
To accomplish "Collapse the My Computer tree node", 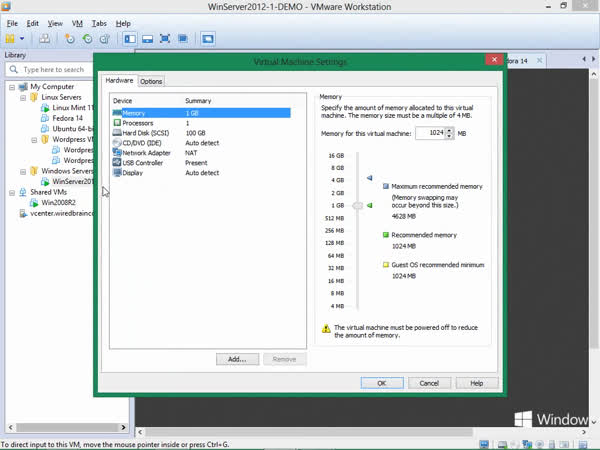I will pyautogui.click(x=12, y=87).
